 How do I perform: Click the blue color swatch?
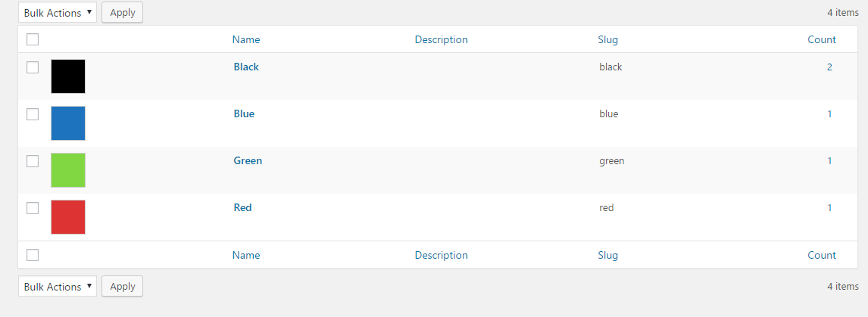click(68, 123)
